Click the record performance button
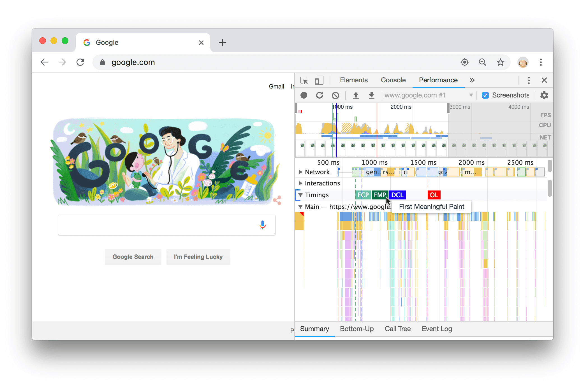The height and width of the screenshot is (386, 588). tap(303, 95)
